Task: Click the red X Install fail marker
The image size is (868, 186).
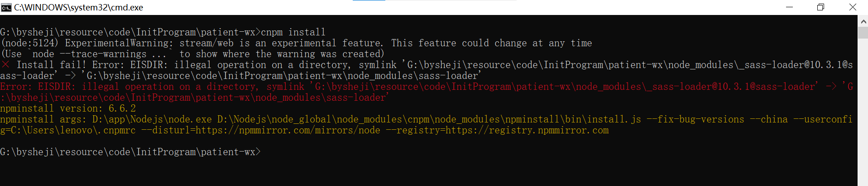Action: [x=5, y=65]
